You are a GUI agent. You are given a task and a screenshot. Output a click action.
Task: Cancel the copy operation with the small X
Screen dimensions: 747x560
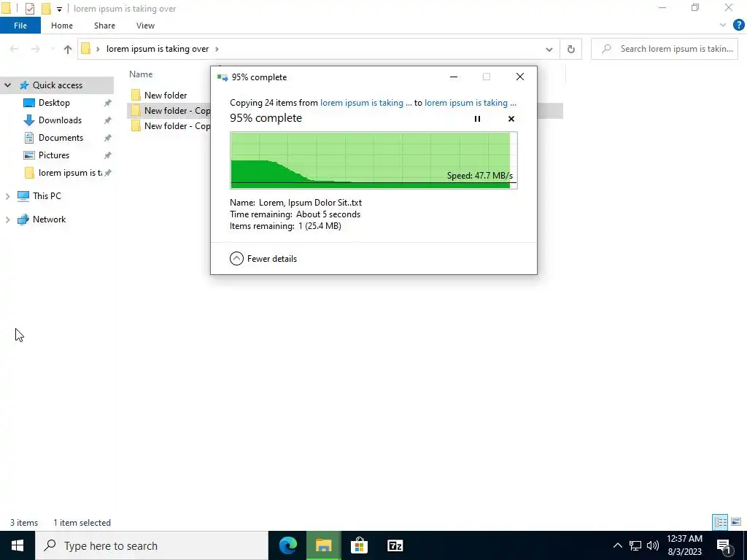tap(511, 119)
